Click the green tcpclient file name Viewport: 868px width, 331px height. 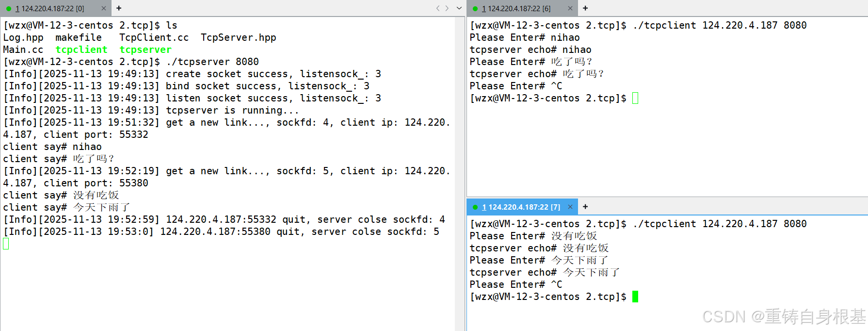(81, 50)
